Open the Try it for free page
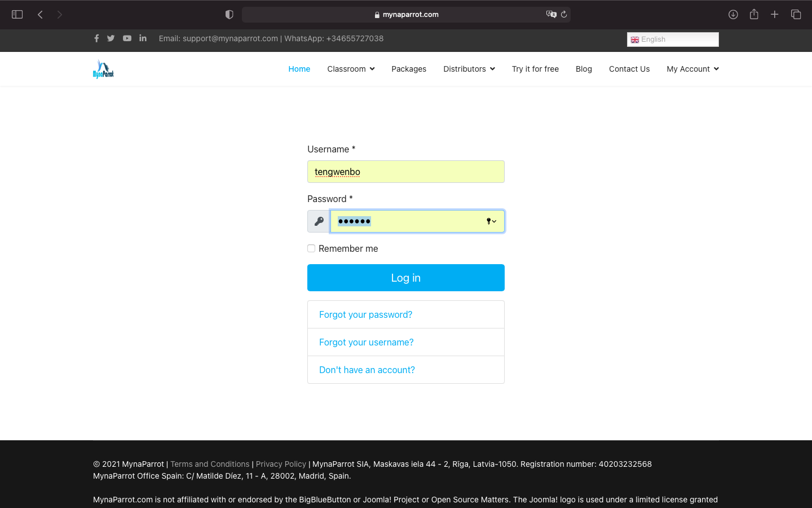Viewport: 812px width, 508px height. 535,69
